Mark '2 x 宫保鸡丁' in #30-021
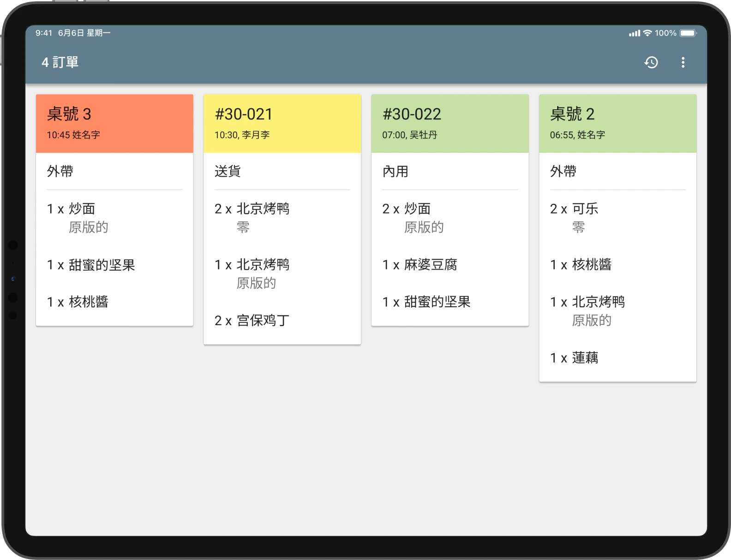Viewport: 731px width, 560px height. [x=252, y=320]
